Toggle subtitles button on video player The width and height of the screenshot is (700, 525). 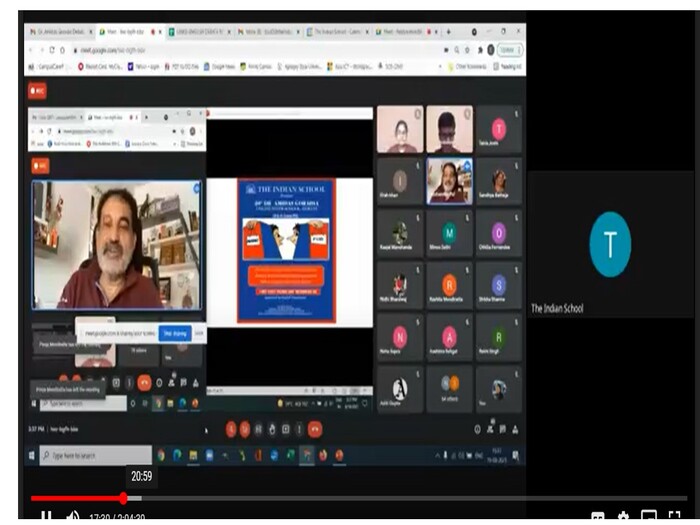tap(597, 517)
